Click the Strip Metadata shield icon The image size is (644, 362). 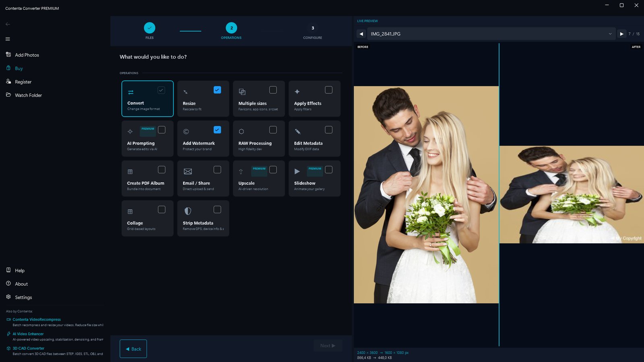coord(188,211)
